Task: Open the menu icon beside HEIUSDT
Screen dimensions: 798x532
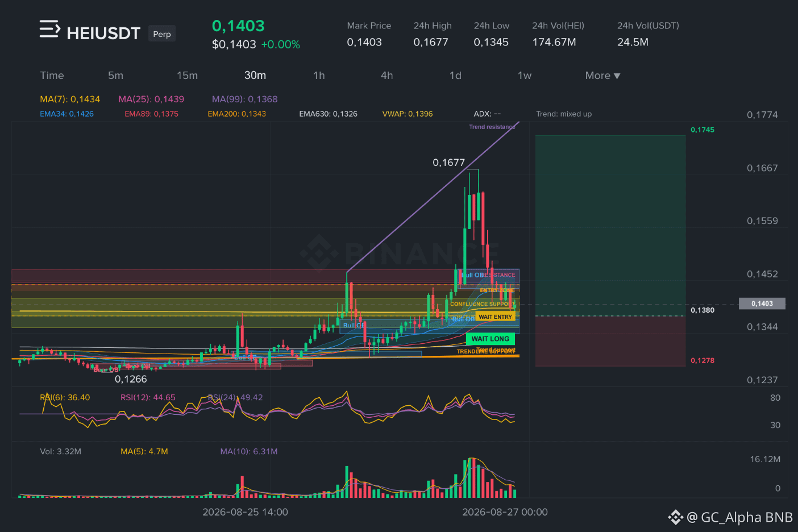Action: point(49,29)
